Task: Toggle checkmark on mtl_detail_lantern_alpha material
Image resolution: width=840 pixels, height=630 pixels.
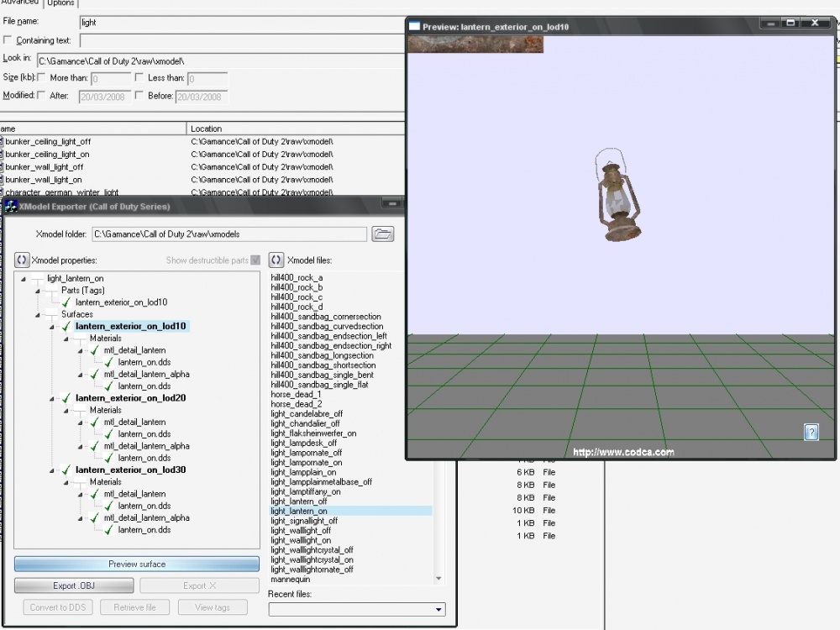Action: point(94,374)
